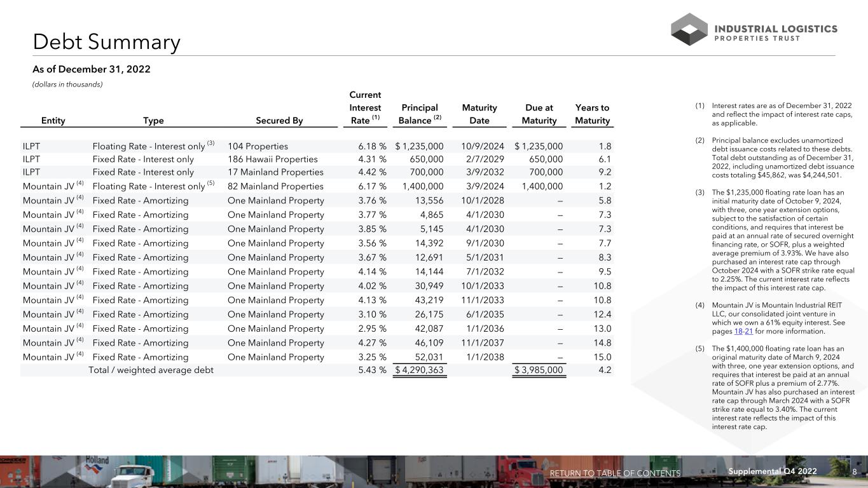Click the As of December 31, 2022 subtitle
This screenshot has width=868, height=488.
pyautogui.click(x=92, y=69)
